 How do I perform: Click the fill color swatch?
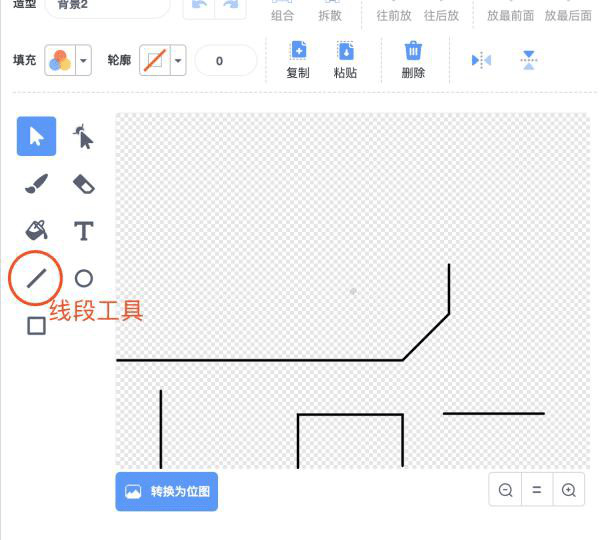coord(60,60)
